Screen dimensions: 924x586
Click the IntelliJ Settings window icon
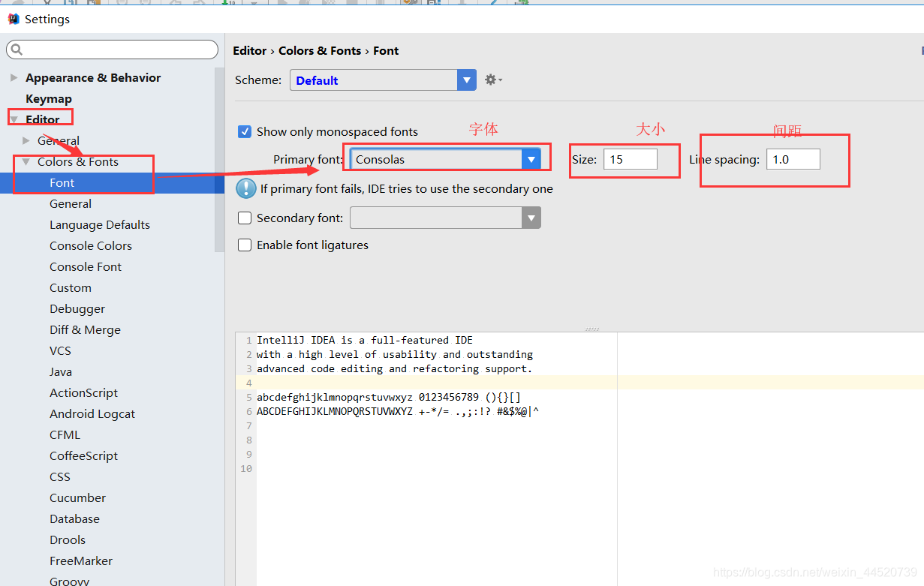coord(13,19)
